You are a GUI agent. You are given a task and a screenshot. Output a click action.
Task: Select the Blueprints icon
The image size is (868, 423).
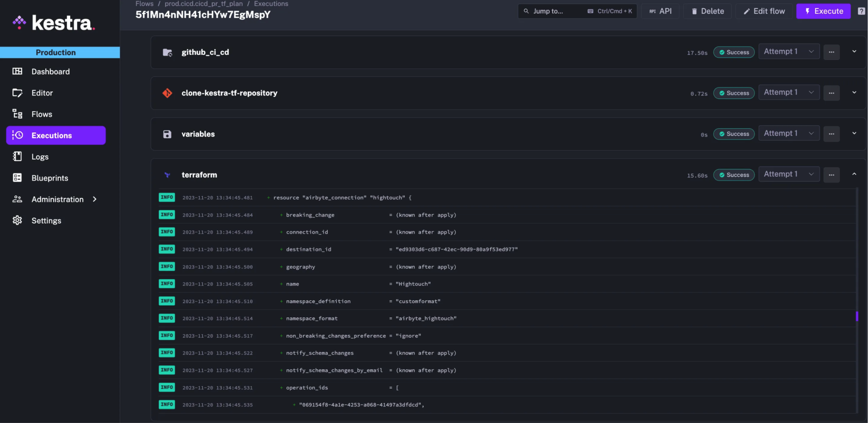click(x=17, y=177)
